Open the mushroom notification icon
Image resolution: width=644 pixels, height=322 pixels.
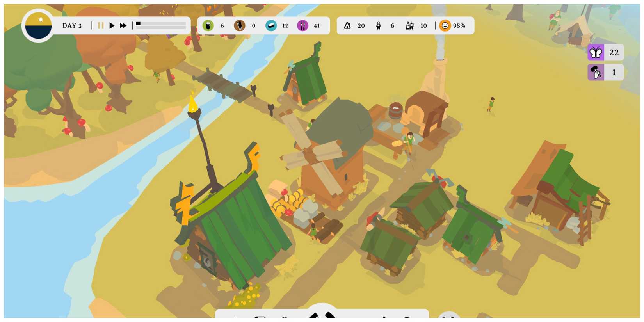click(596, 72)
